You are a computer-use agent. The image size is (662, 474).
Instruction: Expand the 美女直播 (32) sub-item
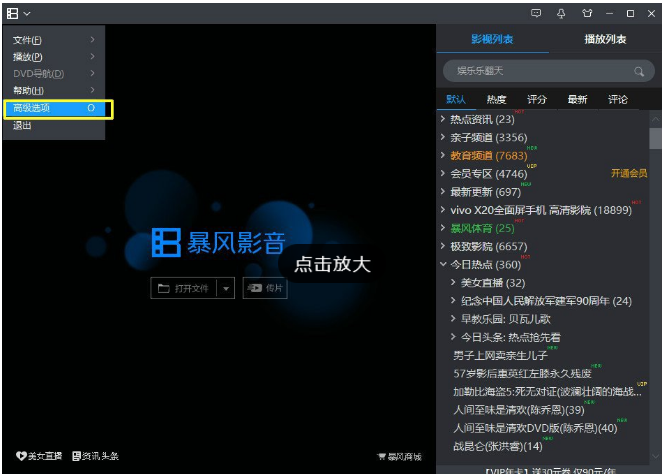coord(453,282)
